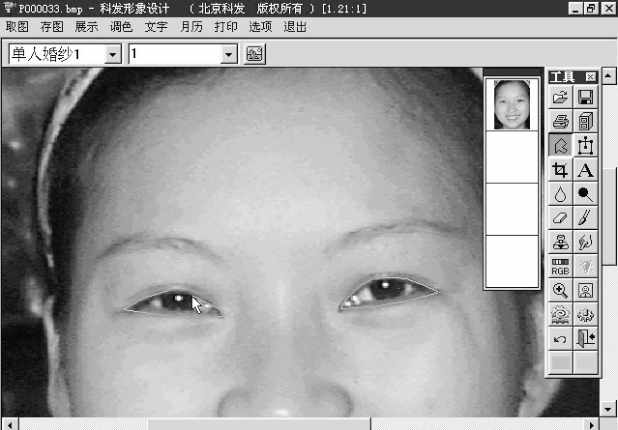Open file icon in tool panel
618x430 pixels.
tap(560, 97)
